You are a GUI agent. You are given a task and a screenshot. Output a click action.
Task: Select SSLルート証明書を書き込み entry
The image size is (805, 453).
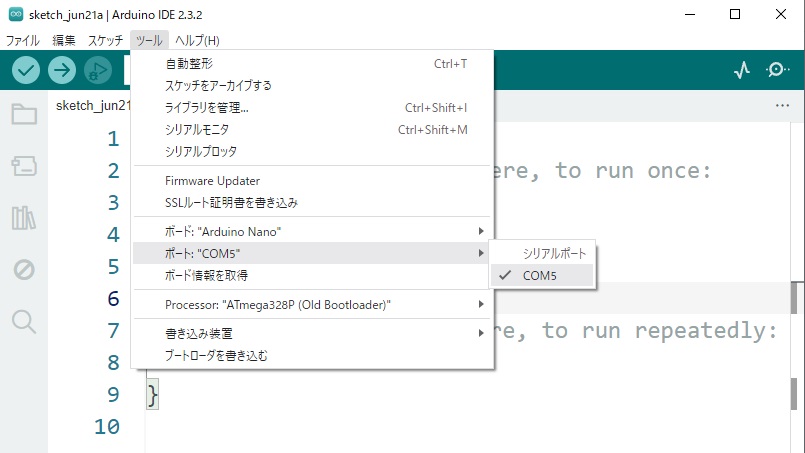click(x=312, y=202)
